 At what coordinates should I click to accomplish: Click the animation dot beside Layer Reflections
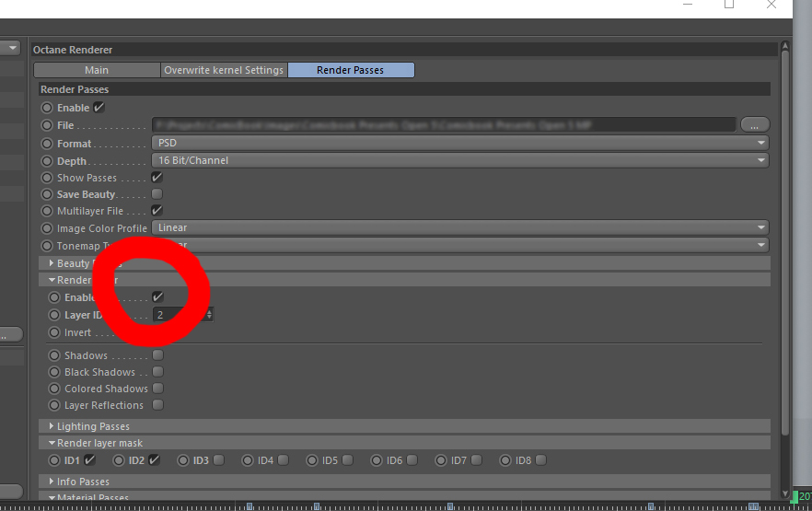(x=54, y=405)
